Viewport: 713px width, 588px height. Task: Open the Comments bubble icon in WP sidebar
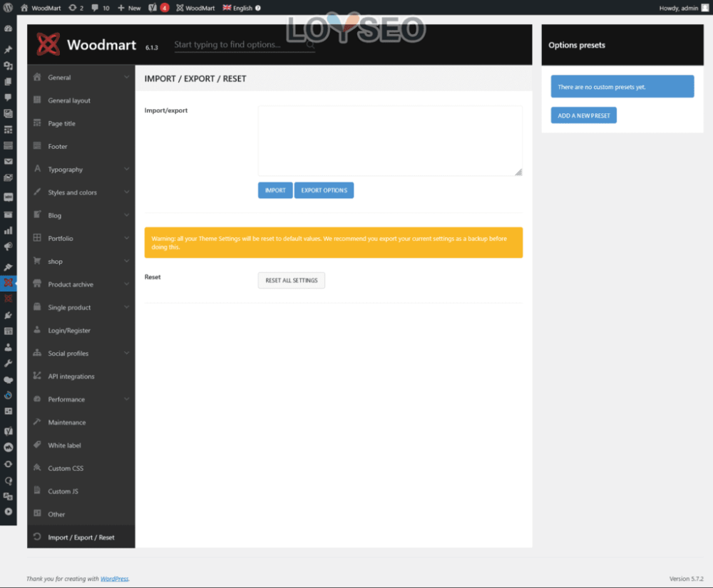pos(8,97)
